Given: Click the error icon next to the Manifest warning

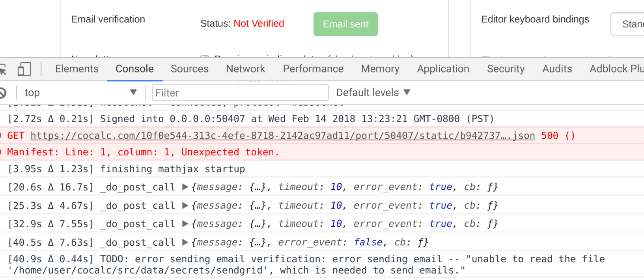Looking at the screenshot, I should point(2,152).
